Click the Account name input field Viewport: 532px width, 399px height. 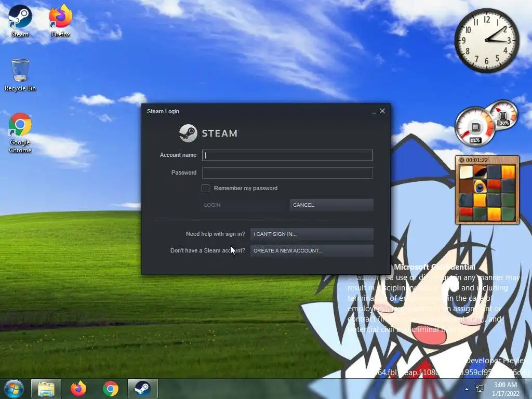point(287,155)
